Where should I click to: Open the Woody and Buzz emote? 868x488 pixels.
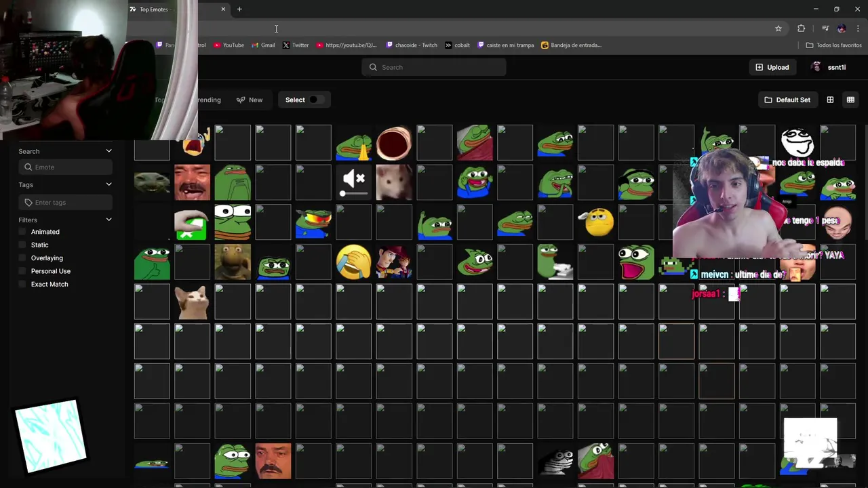tap(394, 262)
